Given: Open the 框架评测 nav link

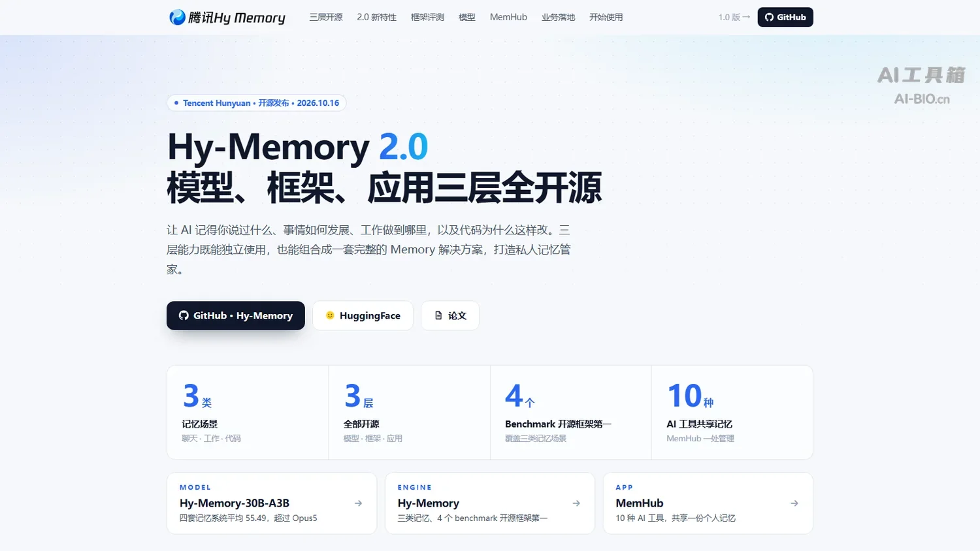Looking at the screenshot, I should [x=427, y=17].
